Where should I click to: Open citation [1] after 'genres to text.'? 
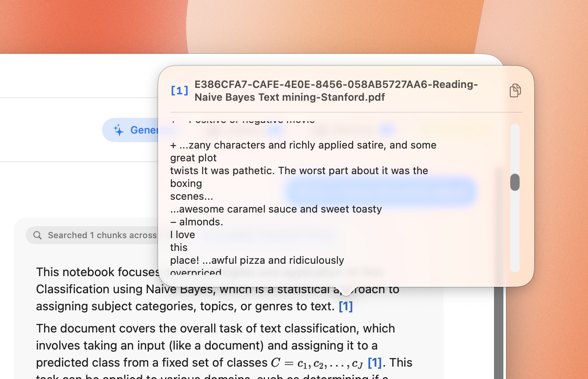click(x=346, y=306)
